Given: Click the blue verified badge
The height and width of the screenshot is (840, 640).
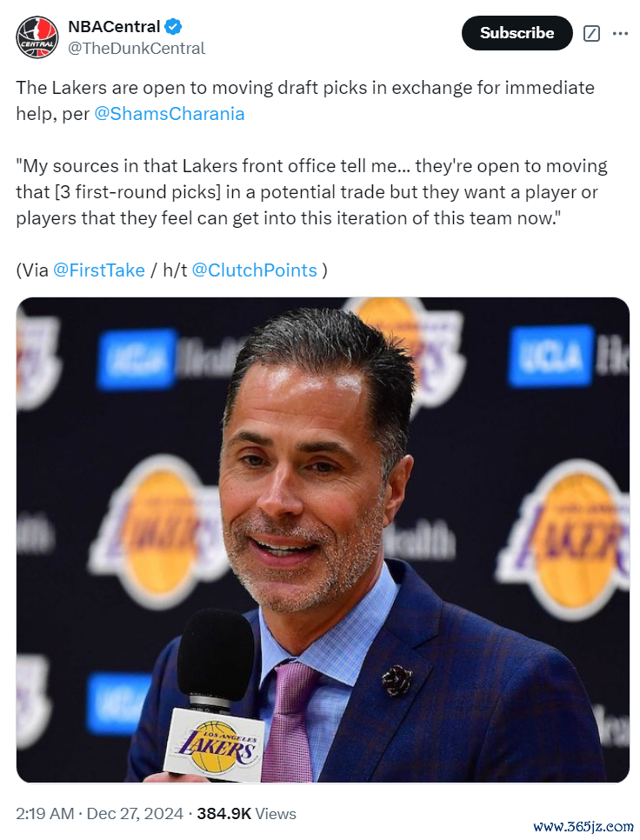Looking at the screenshot, I should pos(173,26).
